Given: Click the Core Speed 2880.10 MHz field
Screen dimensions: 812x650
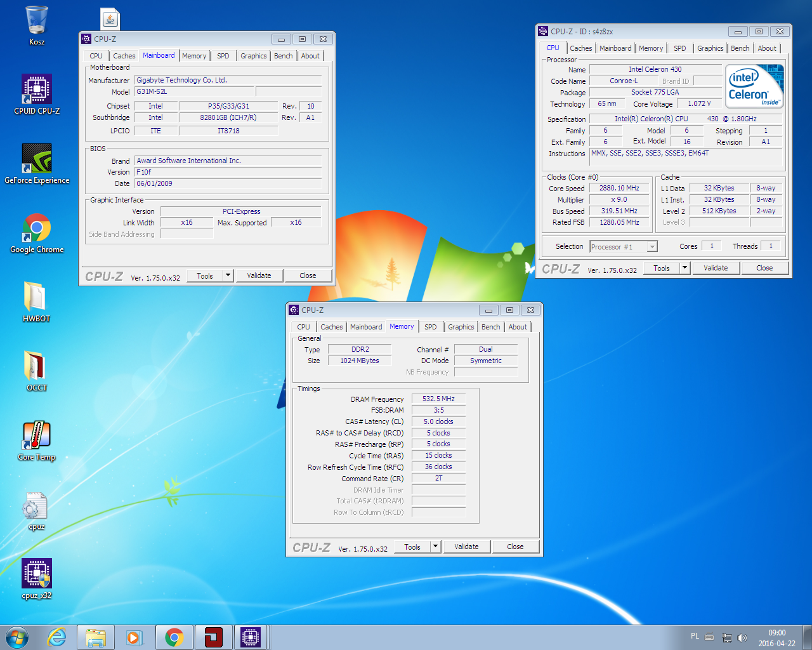Looking at the screenshot, I should click(619, 188).
